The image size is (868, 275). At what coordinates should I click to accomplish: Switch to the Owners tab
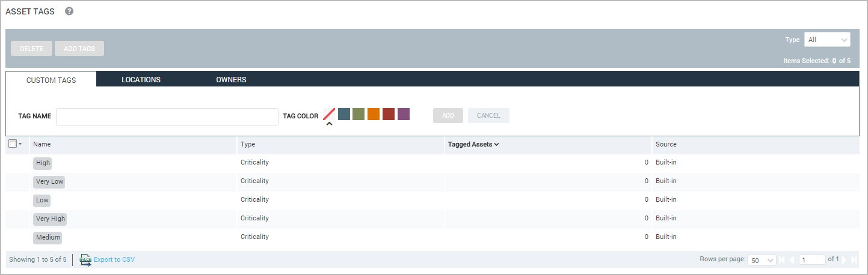(x=231, y=80)
